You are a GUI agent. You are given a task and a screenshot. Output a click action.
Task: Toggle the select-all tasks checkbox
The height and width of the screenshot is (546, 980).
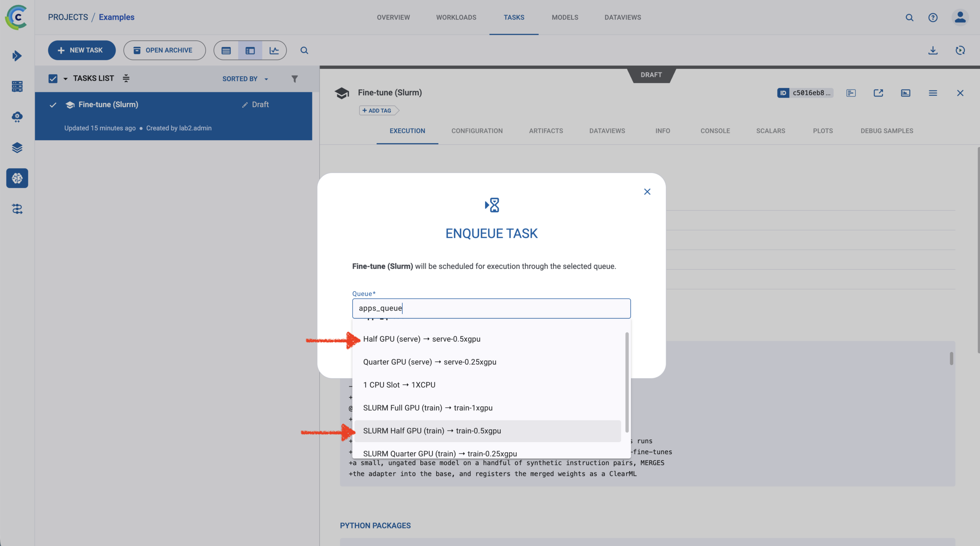point(53,78)
